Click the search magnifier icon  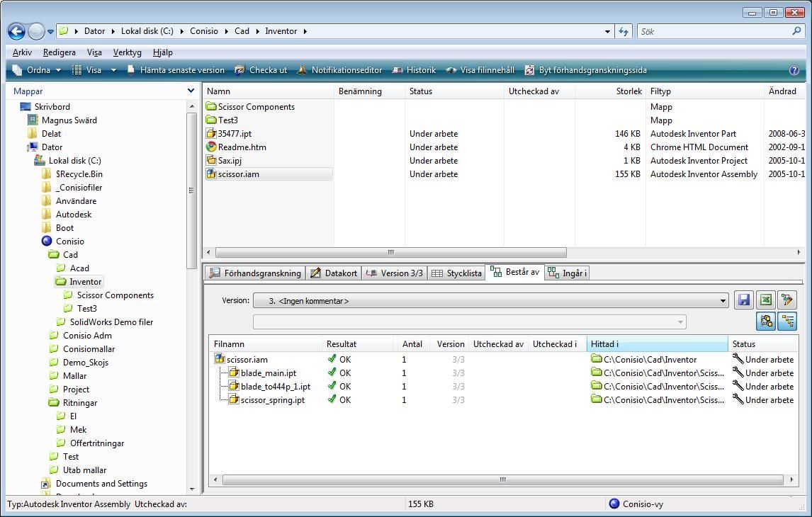(796, 31)
